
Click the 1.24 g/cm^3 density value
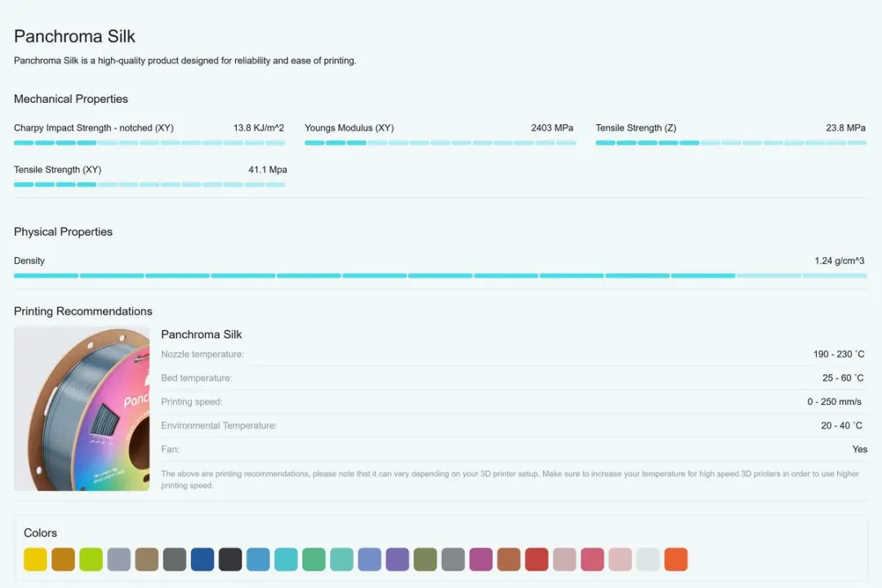840,261
